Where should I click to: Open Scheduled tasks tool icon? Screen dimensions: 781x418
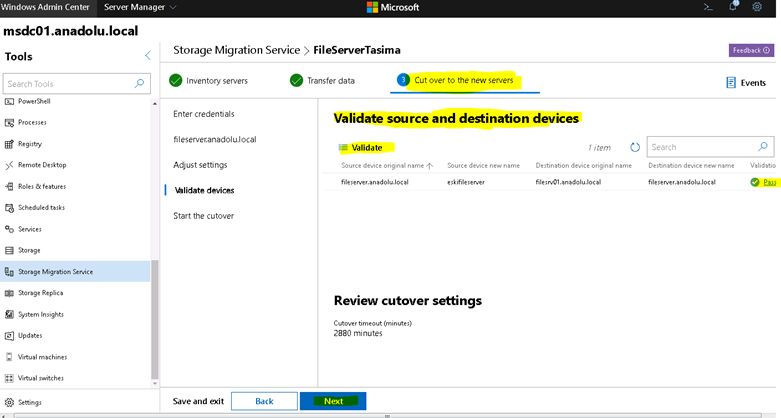pyautogui.click(x=9, y=208)
